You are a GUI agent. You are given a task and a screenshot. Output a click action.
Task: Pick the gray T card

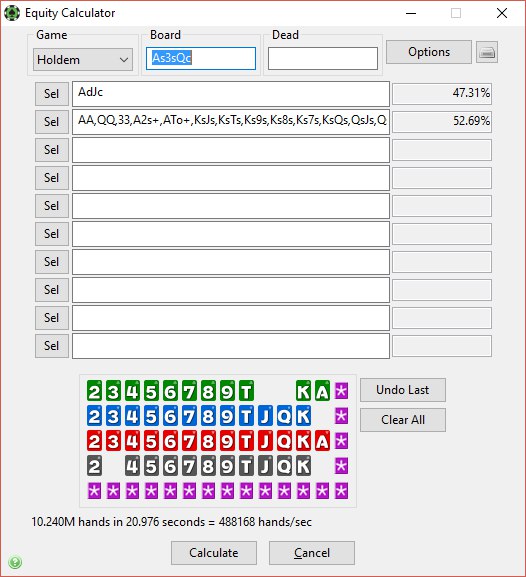point(246,466)
